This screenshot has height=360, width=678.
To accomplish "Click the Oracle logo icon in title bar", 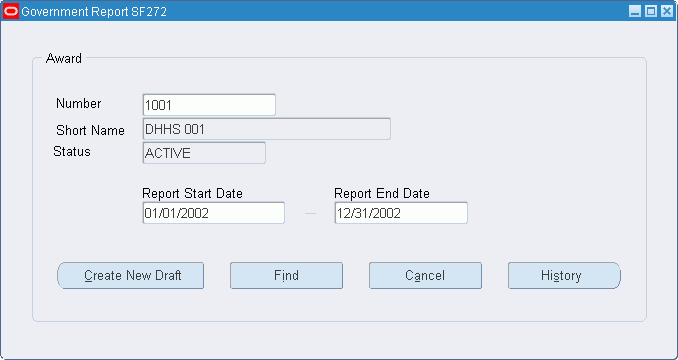I will coord(11,11).
